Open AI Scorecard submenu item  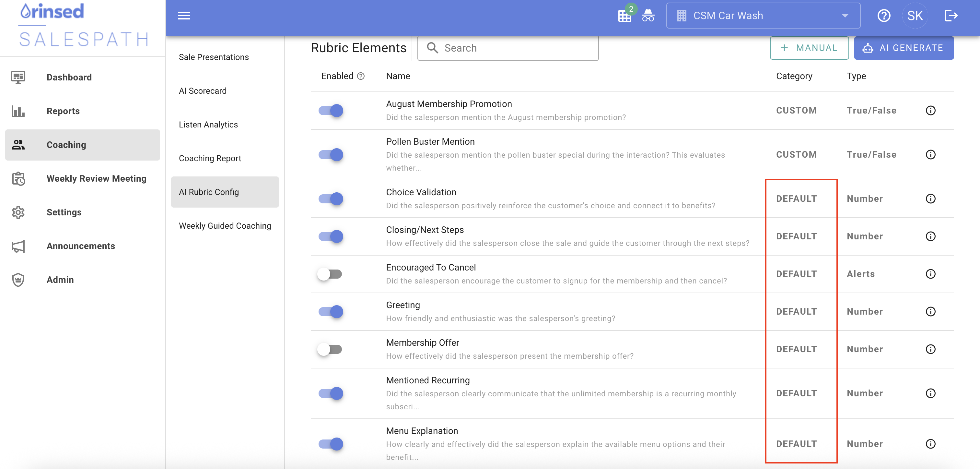click(x=225, y=91)
